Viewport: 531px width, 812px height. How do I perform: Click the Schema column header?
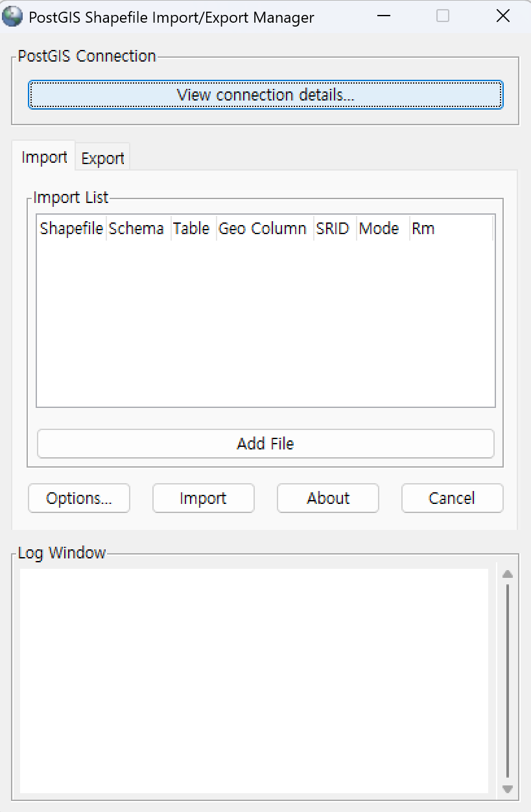pos(138,228)
